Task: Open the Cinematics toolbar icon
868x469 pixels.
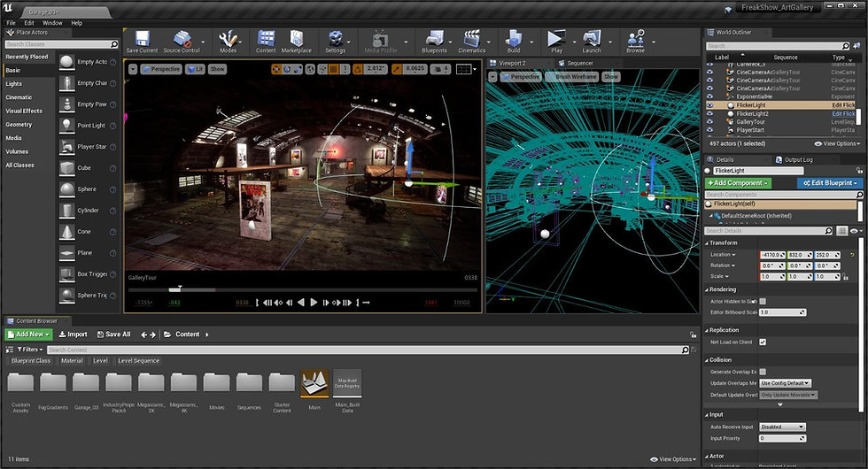Action: 471,42
